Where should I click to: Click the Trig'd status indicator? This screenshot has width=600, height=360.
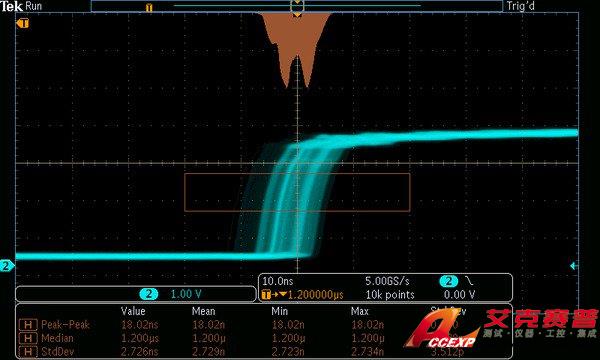point(520,6)
